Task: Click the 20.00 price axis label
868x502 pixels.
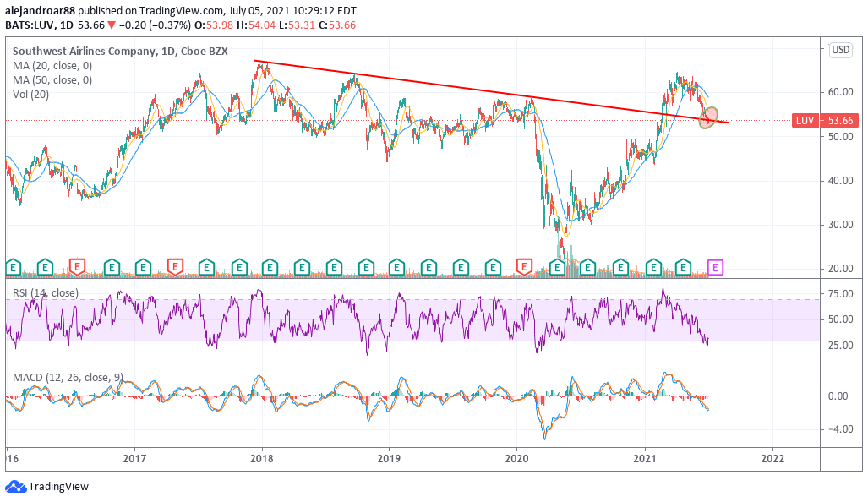Action: click(x=840, y=269)
